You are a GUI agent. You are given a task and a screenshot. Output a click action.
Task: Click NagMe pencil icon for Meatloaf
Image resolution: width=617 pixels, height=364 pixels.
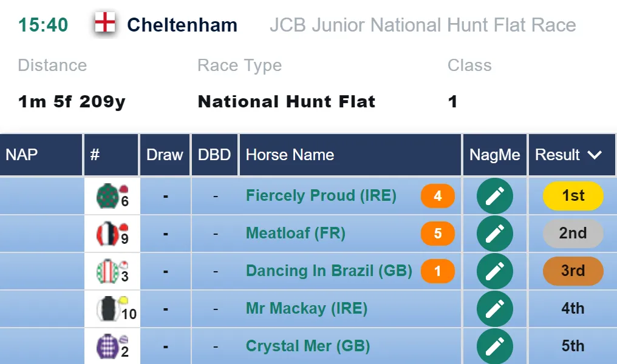coord(494,234)
